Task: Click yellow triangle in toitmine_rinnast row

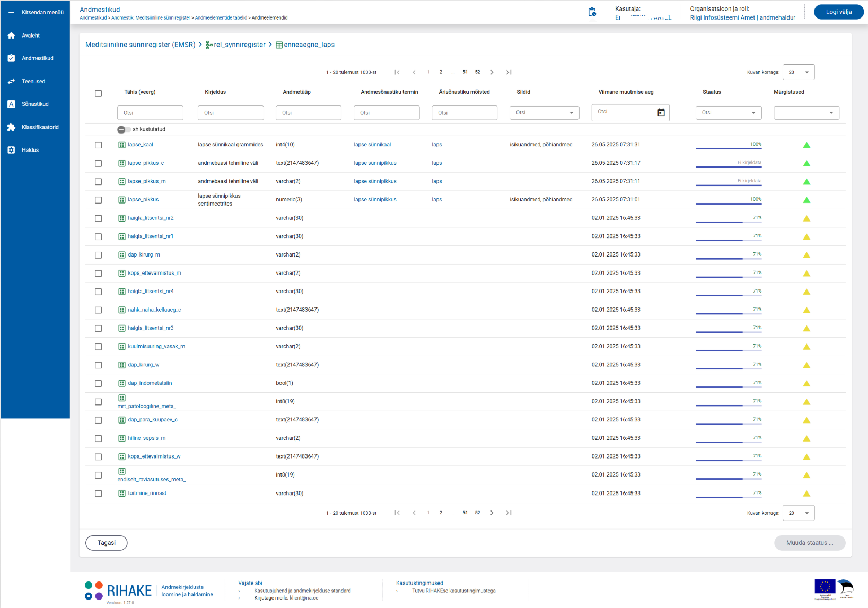Action: [x=806, y=494]
